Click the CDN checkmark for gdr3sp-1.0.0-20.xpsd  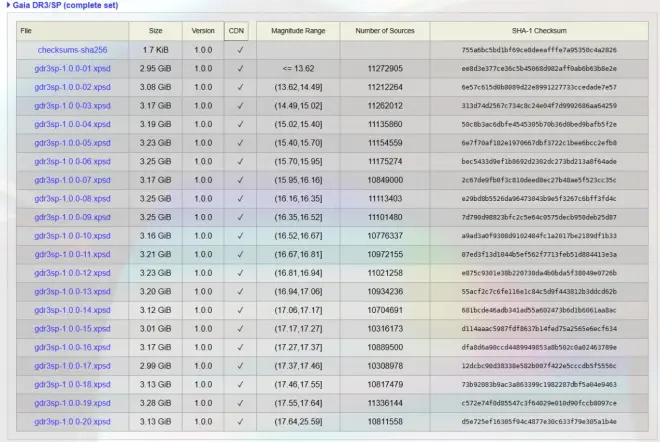[x=240, y=421]
